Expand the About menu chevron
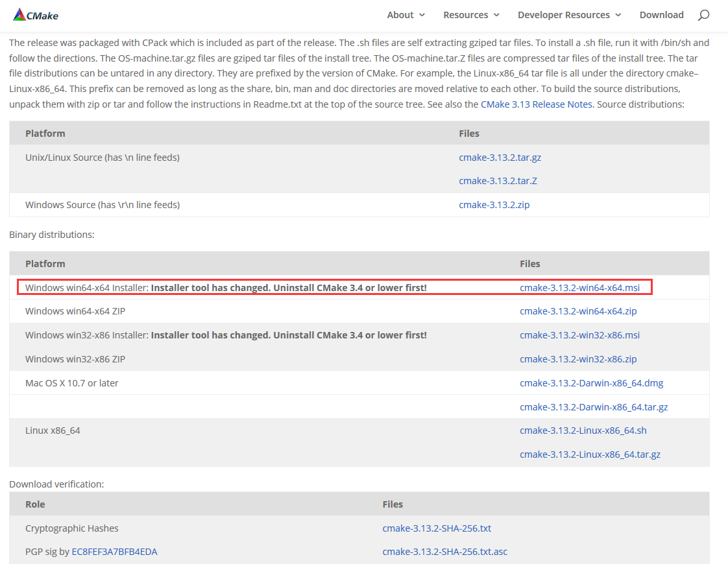728x577 pixels. click(x=422, y=16)
